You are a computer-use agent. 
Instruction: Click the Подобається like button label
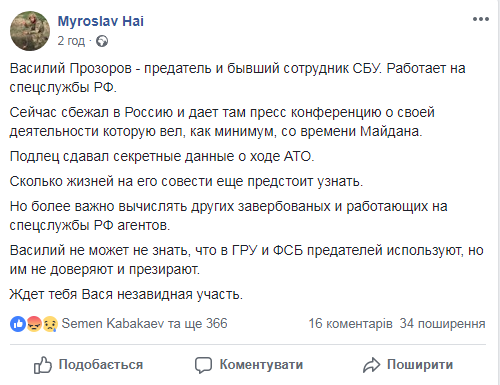point(101,365)
